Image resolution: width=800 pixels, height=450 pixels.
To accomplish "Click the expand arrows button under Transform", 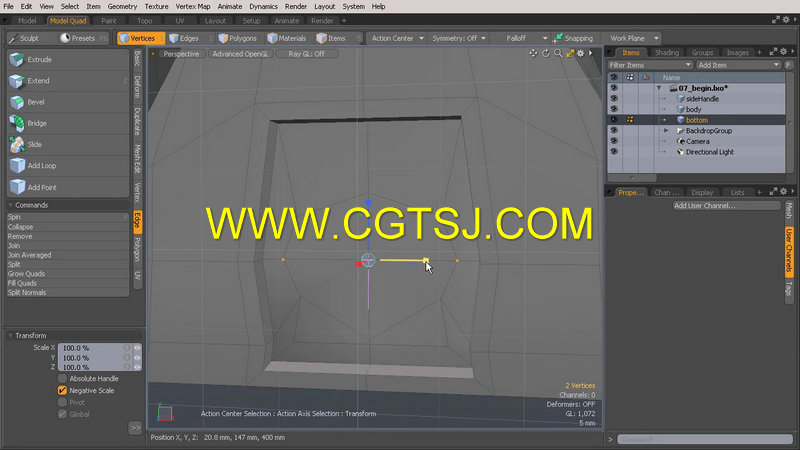I will (135, 428).
